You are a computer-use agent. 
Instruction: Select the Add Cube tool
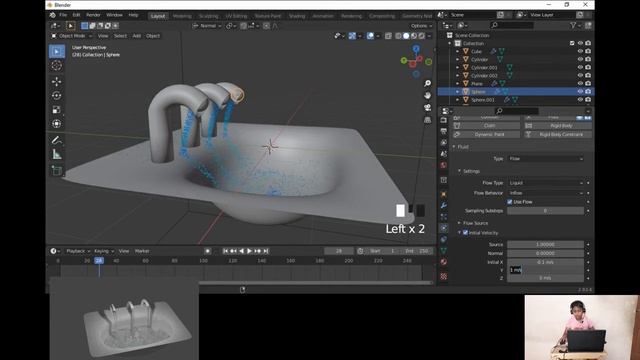pyautogui.click(x=57, y=170)
